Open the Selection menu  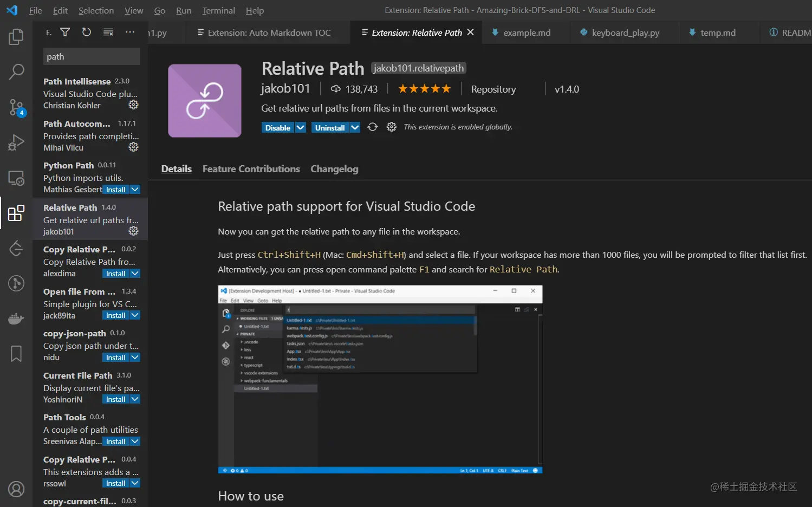coord(96,10)
